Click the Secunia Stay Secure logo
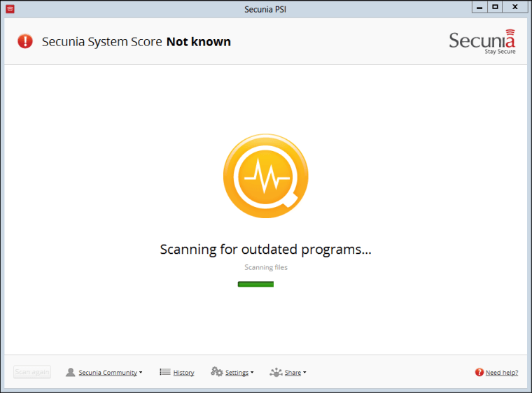The image size is (532, 393). click(x=482, y=42)
